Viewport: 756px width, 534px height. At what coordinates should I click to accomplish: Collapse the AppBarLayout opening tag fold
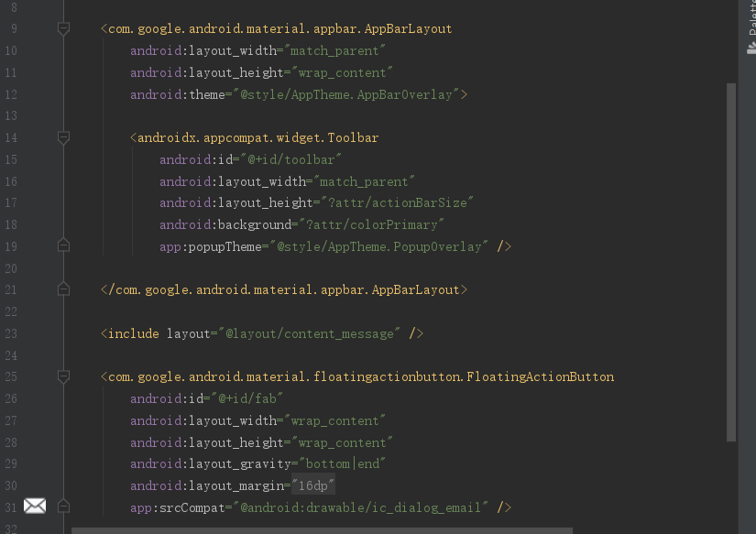tap(63, 29)
